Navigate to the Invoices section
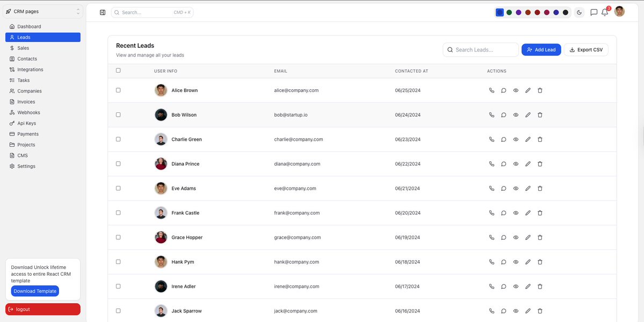The width and height of the screenshot is (644, 322). coord(25,101)
